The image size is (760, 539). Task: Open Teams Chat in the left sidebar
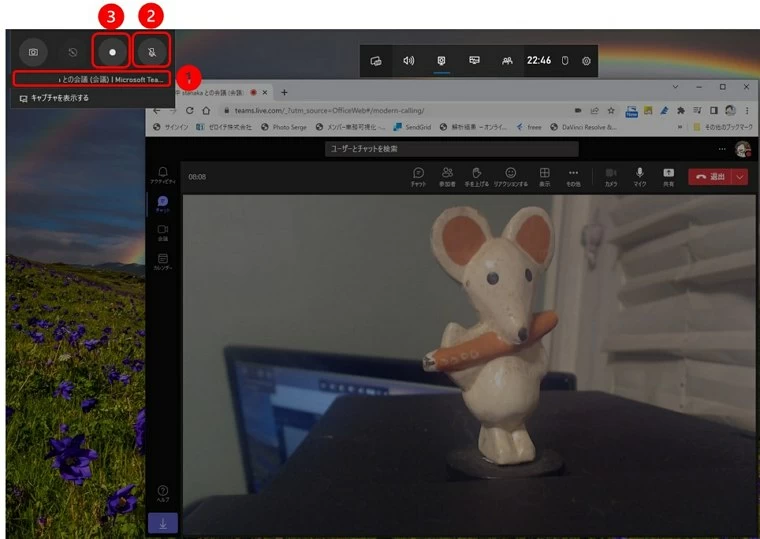coord(163,204)
